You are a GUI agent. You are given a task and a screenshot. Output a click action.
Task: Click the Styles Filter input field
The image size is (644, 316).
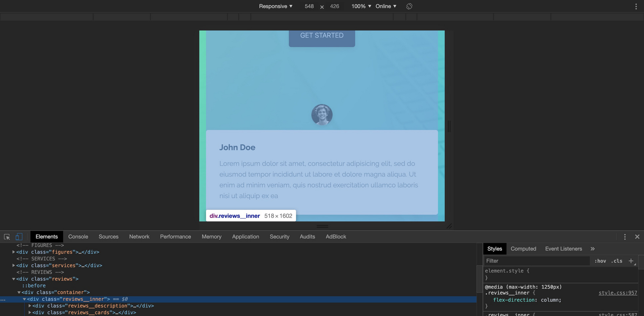(537, 261)
